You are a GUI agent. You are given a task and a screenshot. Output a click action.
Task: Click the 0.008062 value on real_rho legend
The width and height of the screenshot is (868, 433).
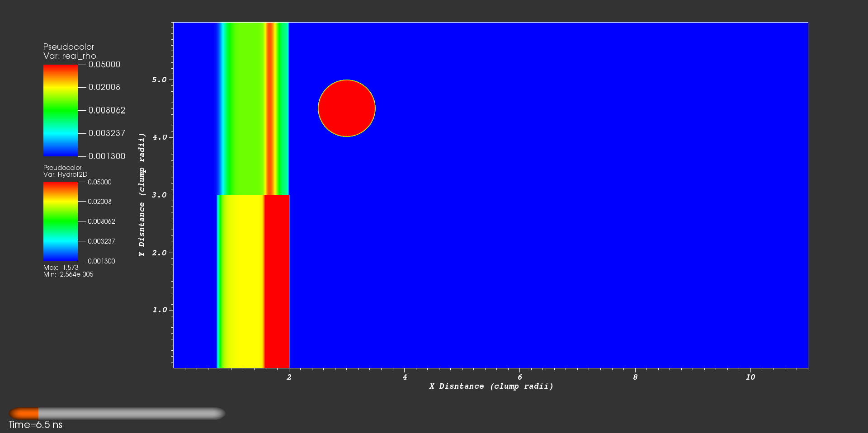click(107, 110)
